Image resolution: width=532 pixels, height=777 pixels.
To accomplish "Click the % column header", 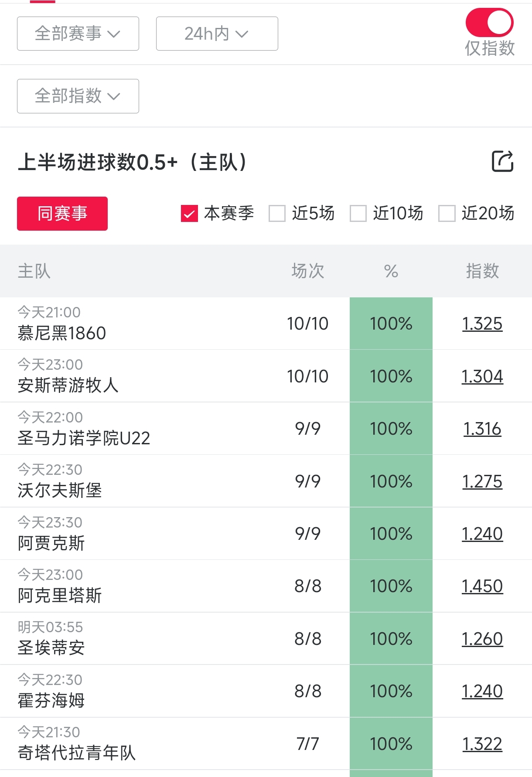I will [391, 271].
